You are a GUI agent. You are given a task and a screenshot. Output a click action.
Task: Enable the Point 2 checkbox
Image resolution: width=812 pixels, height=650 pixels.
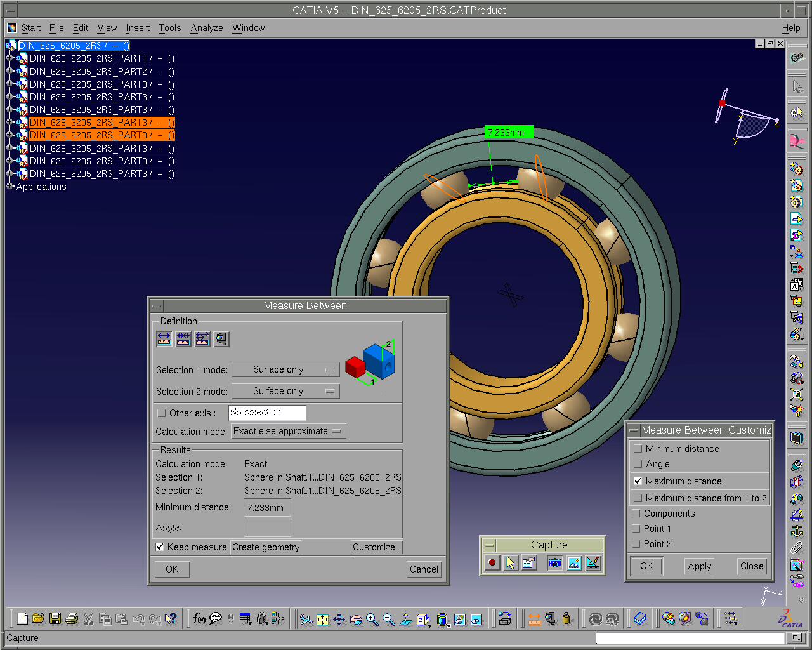(636, 544)
